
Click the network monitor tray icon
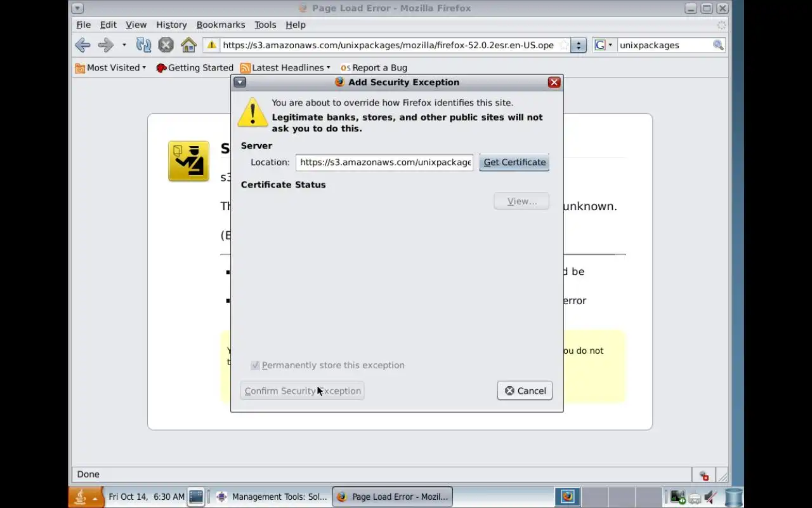(x=678, y=497)
